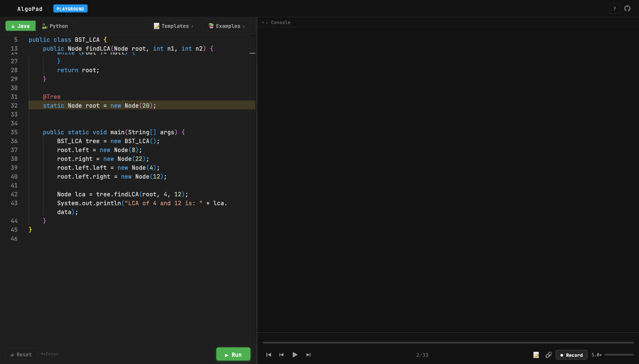Click the '@Tree' annotation text
639x364 pixels.
(52, 97)
